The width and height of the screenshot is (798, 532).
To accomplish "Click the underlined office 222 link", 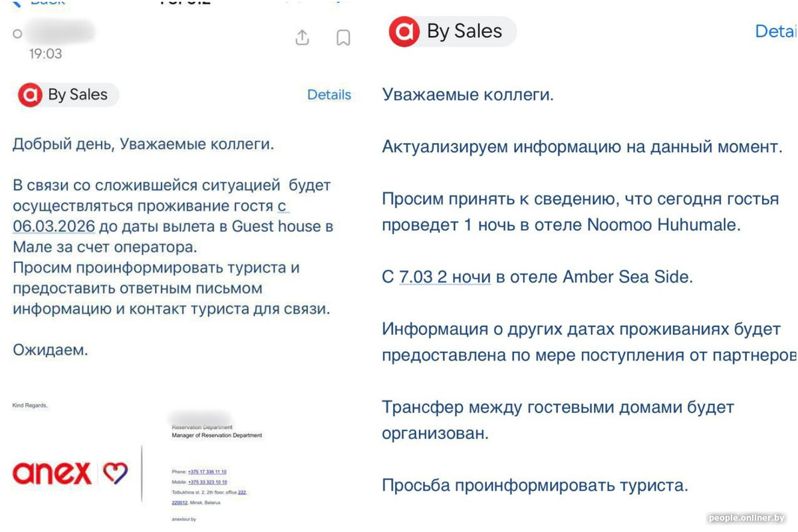I will [x=242, y=493].
